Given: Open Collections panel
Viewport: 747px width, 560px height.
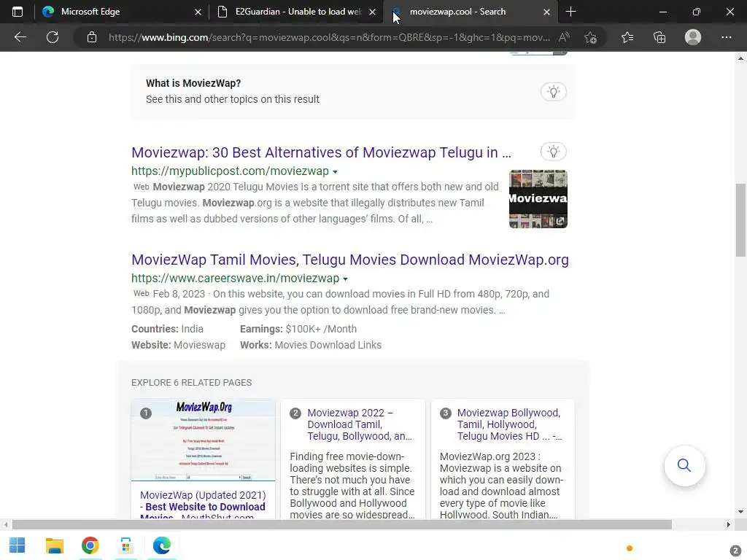Looking at the screenshot, I should [x=659, y=37].
